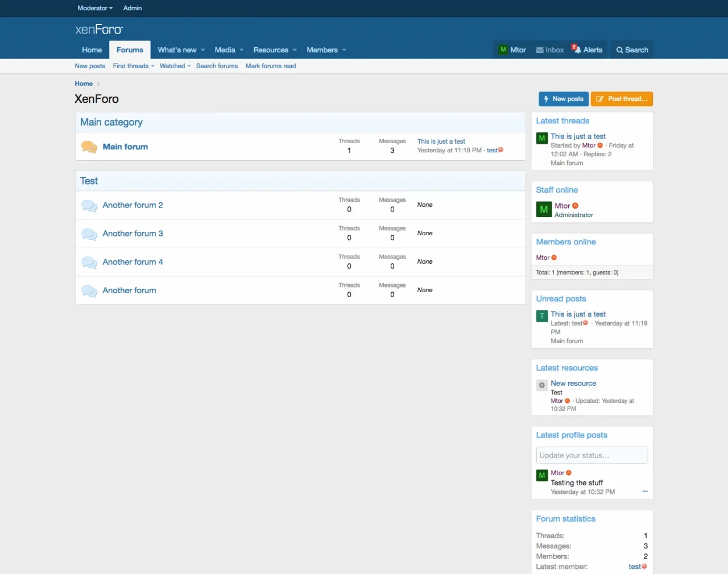This screenshot has width=728, height=574.
Task: Click Mark forums read link
Action: (x=271, y=66)
